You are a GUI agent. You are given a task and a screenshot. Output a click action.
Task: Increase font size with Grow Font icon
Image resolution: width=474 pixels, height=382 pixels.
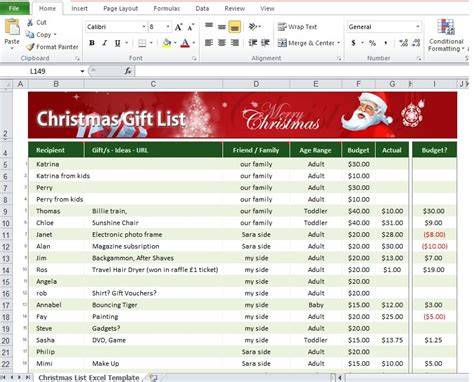(178, 27)
